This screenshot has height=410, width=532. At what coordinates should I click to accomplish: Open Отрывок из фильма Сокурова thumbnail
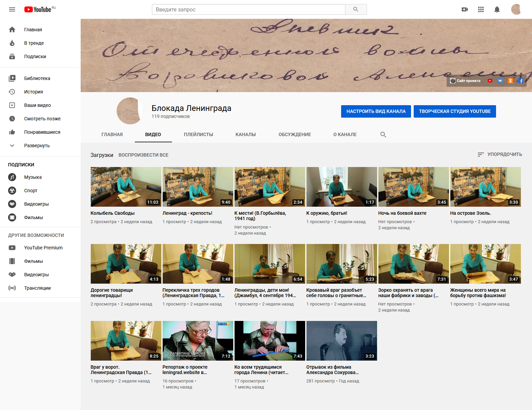[x=342, y=341]
